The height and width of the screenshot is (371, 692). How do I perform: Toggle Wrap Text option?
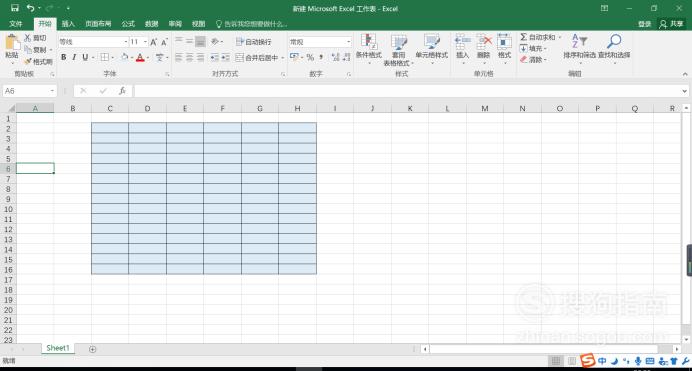(254, 42)
